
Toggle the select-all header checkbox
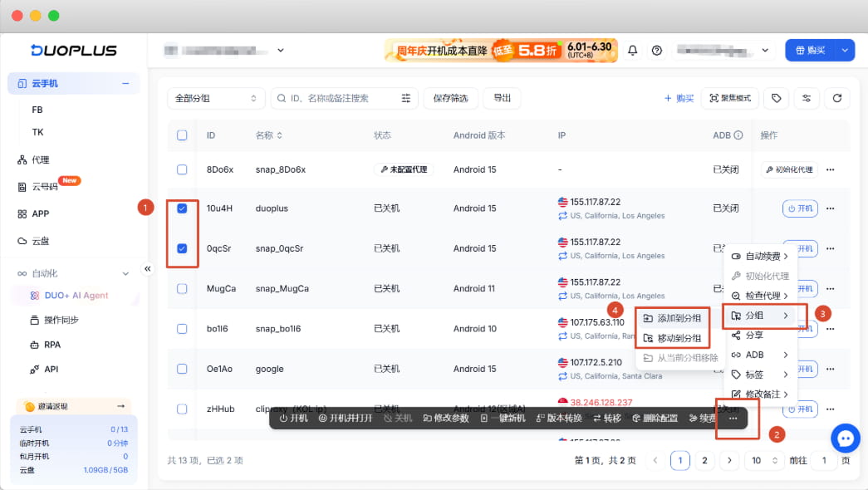pyautogui.click(x=182, y=135)
